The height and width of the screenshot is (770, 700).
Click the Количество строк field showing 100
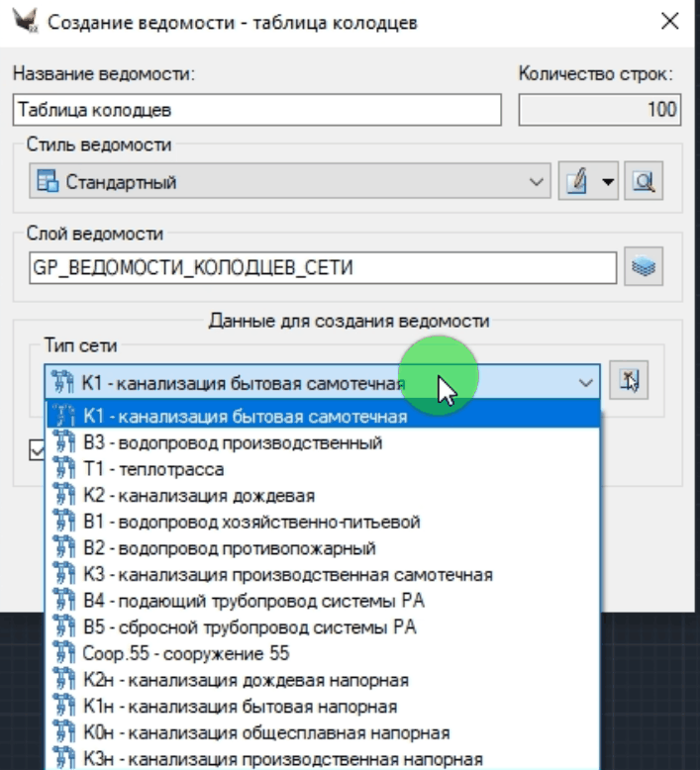[599, 110]
